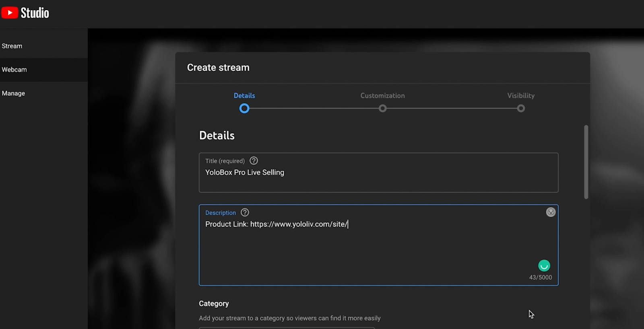This screenshot has height=329, width=644.
Task: Click the green Grammarly icon in Description
Action: 544,265
